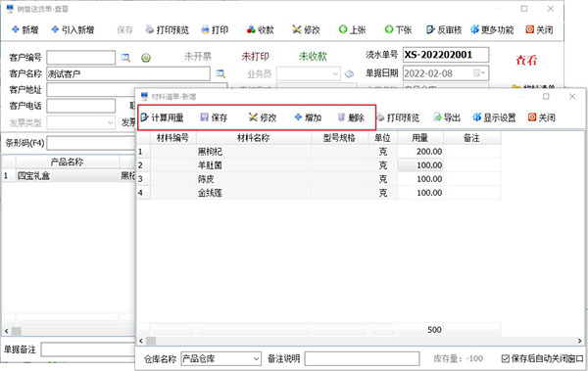This screenshot has height=371, width=588.
Task: Click 保存 in the material list toolbar
Action: coord(214,117)
